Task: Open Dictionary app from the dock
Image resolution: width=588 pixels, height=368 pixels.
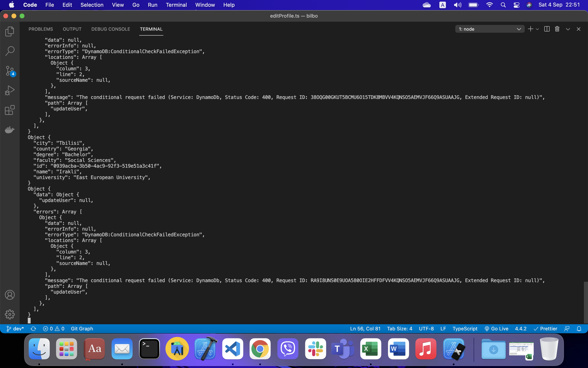Action: click(95, 349)
